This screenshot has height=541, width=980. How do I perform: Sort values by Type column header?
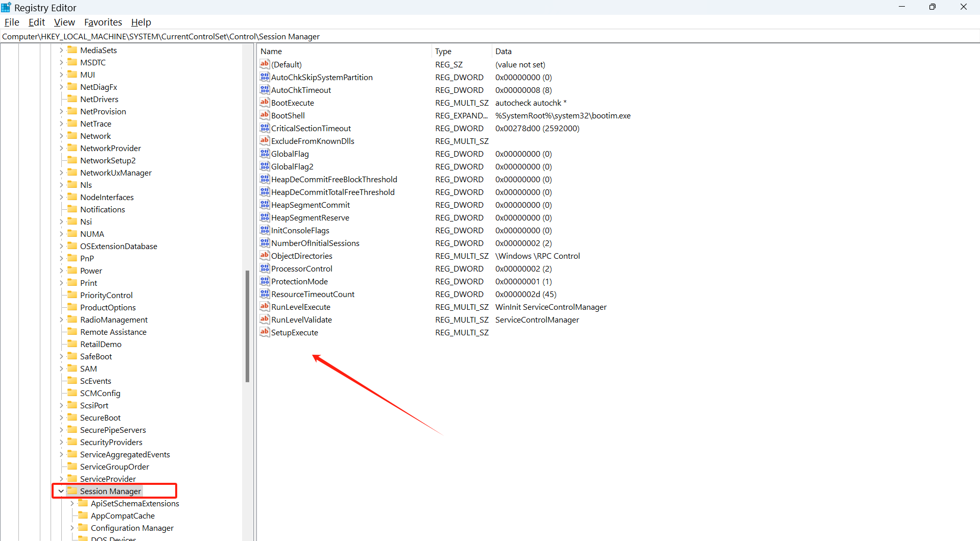[x=462, y=51]
